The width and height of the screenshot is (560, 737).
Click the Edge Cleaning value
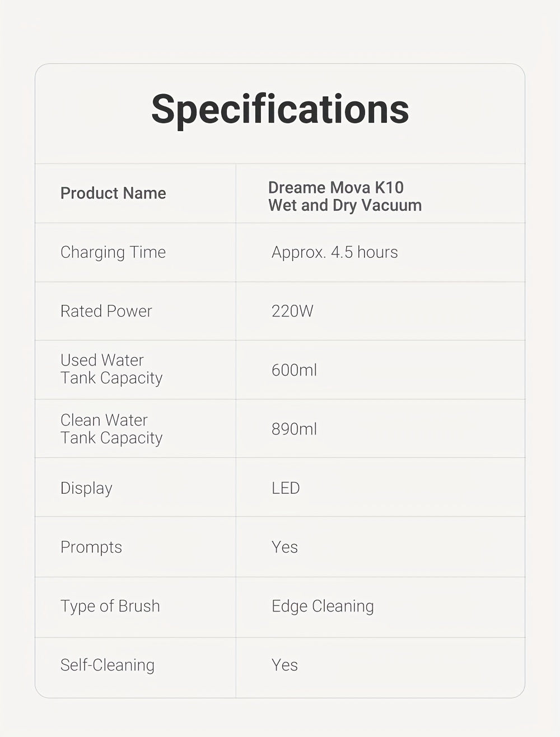pyautogui.click(x=323, y=606)
